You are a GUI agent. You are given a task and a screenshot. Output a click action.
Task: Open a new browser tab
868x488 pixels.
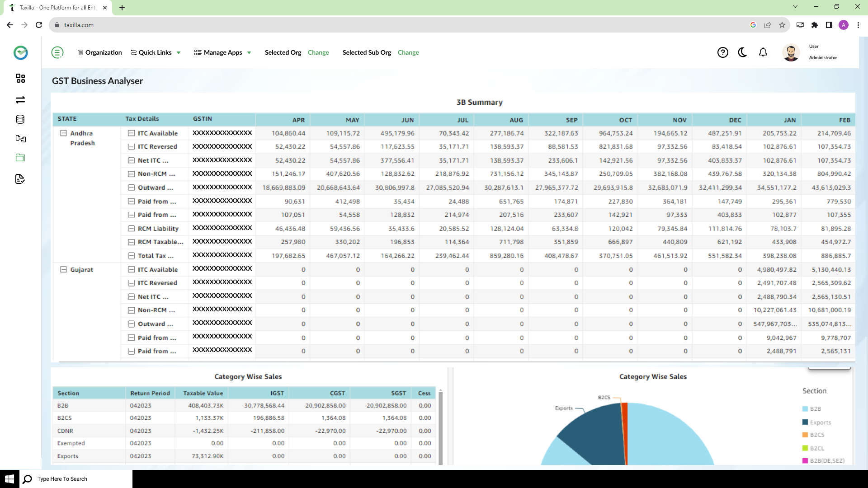coord(122,8)
